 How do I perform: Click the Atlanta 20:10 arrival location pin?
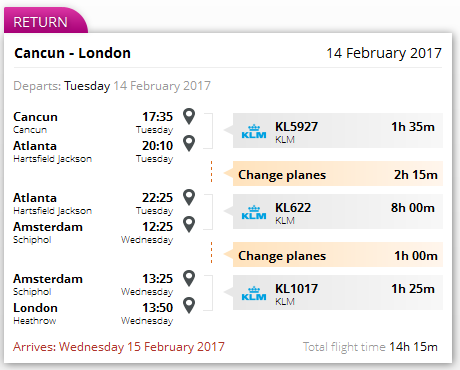coord(189,143)
